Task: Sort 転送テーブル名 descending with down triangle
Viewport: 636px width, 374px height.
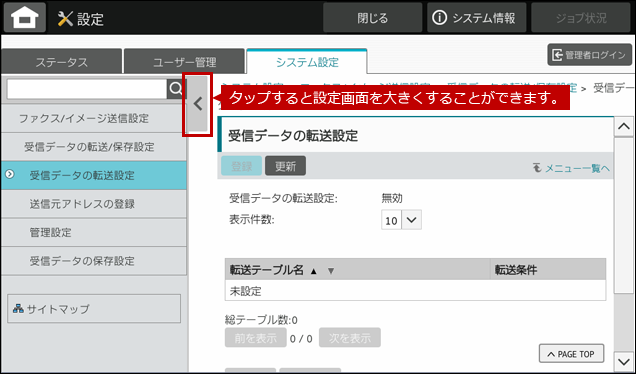Action: (x=331, y=271)
